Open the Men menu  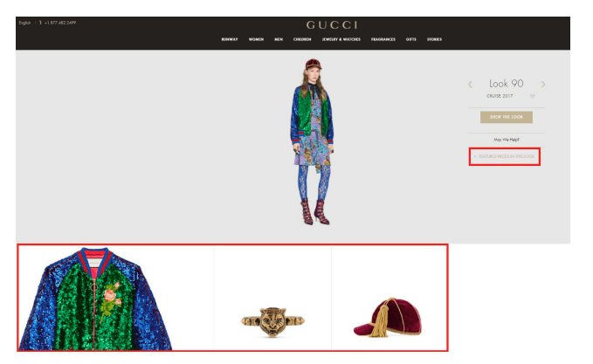[279, 39]
